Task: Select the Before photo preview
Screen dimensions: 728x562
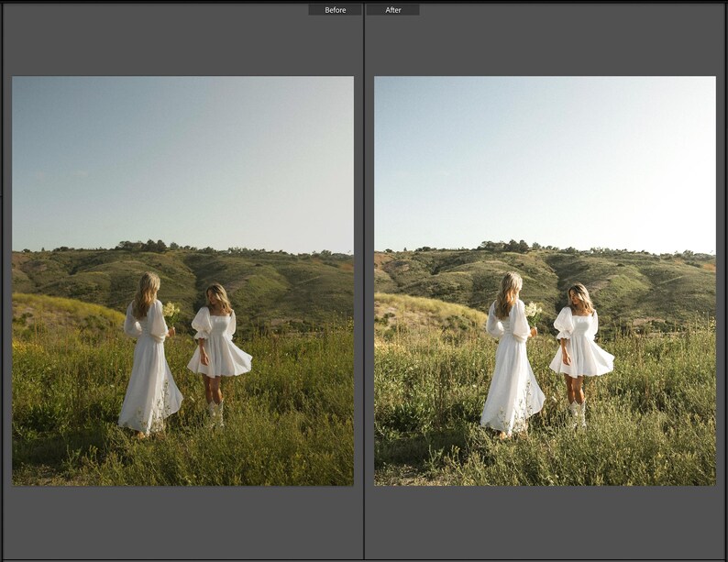Action: [183, 281]
